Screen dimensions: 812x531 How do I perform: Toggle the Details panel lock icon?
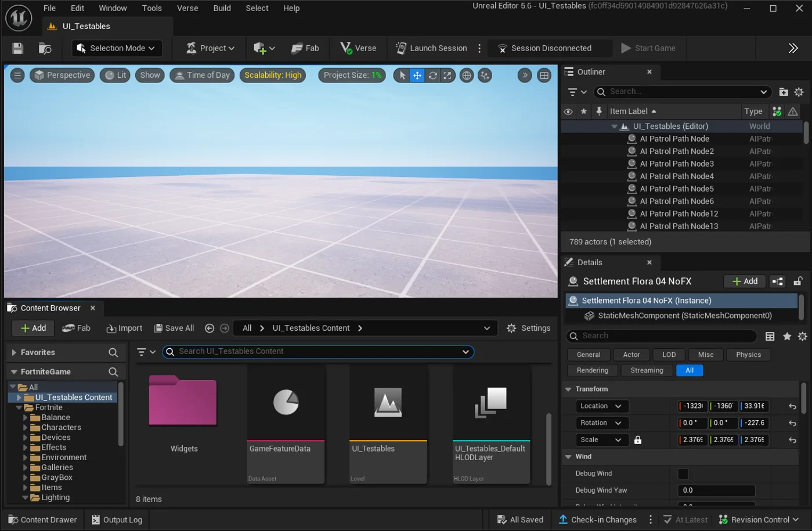(x=798, y=281)
